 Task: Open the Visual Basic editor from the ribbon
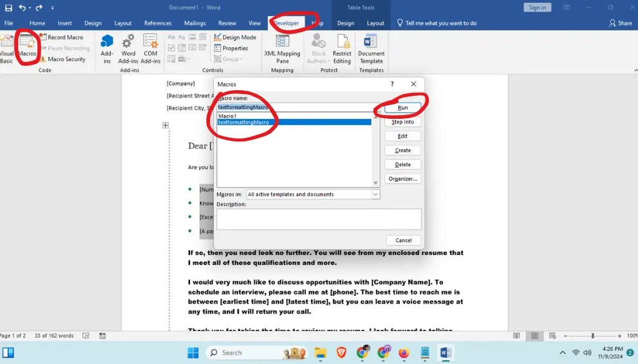click(x=6, y=49)
